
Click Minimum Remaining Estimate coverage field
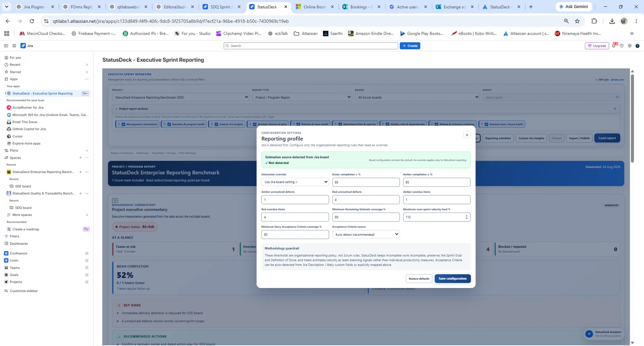click(366, 217)
